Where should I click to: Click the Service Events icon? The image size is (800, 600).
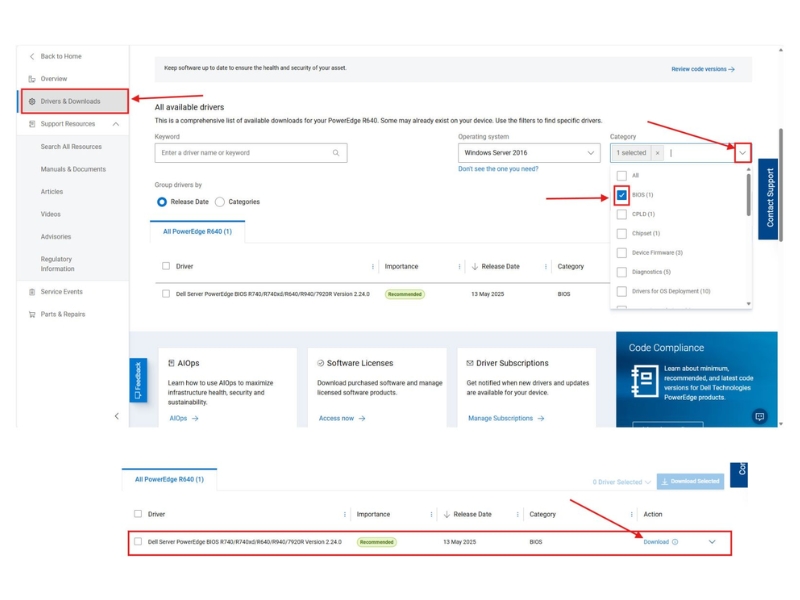32,292
